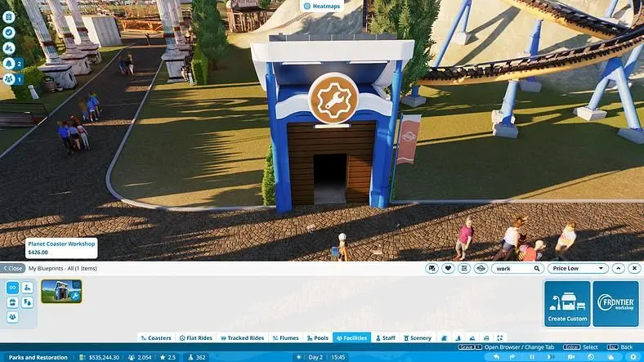Open the settings gear icon
This screenshot has width=644, height=362.
point(633,357)
